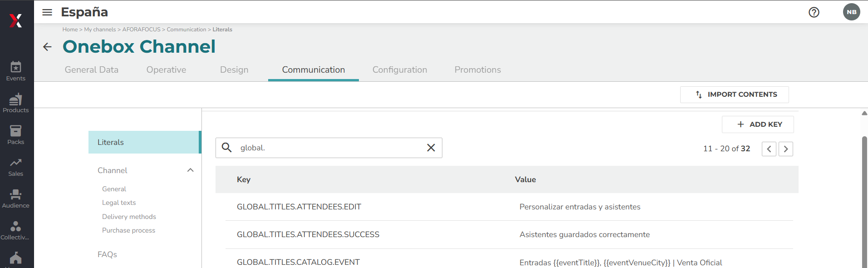Open Delivery methods under Channel
The image size is (868, 268).
click(129, 217)
